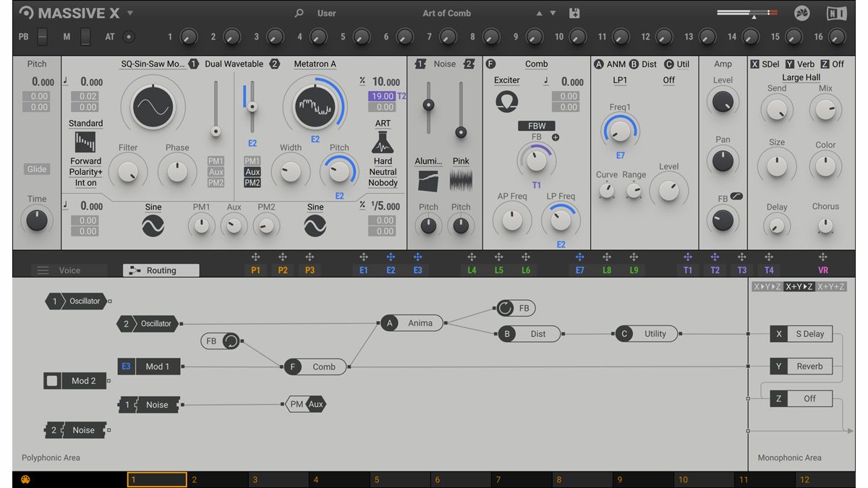Click the Aluminium noise waveform thumbnail
This screenshot has height=488, width=868.
[x=428, y=180]
